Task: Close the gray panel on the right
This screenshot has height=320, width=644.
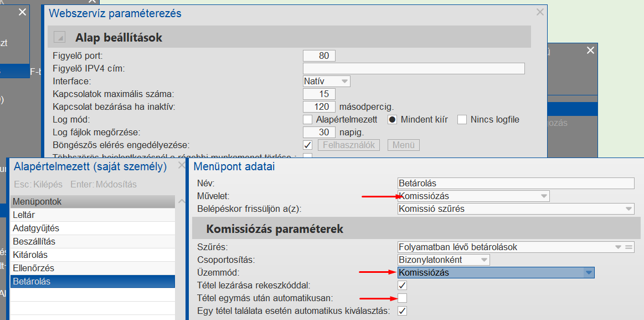Action: 590,50
